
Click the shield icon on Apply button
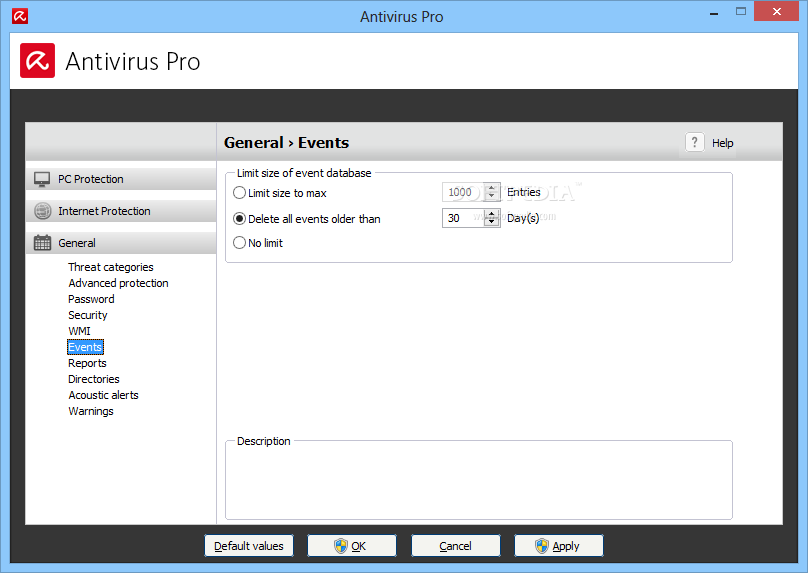coord(542,546)
